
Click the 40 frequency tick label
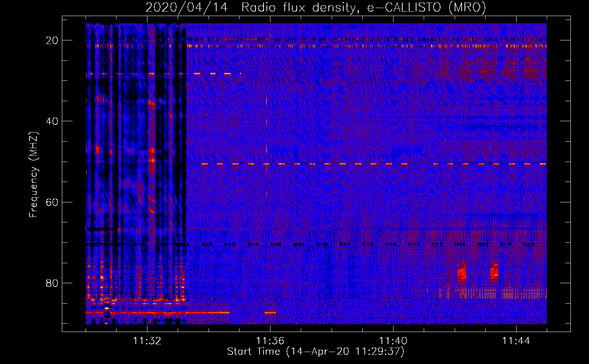52,121
